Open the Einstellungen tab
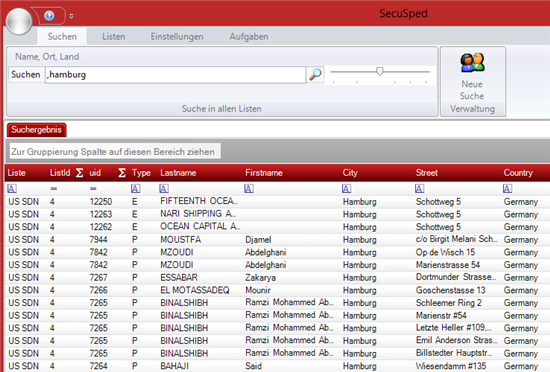Image resolution: width=550 pixels, height=372 pixels. coord(177,36)
